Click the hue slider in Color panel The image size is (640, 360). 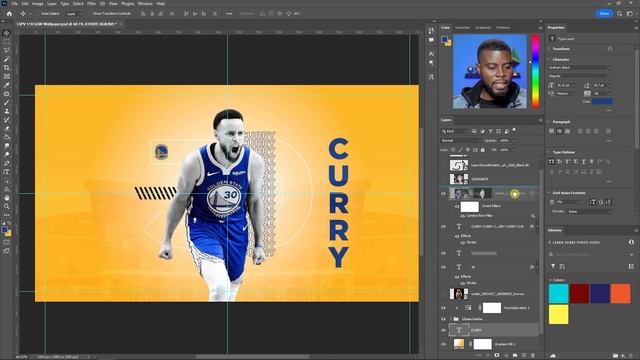pyautogui.click(x=535, y=71)
